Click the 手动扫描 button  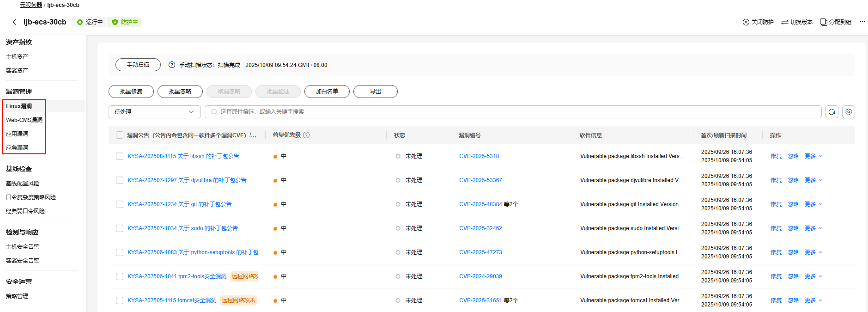pyautogui.click(x=138, y=65)
